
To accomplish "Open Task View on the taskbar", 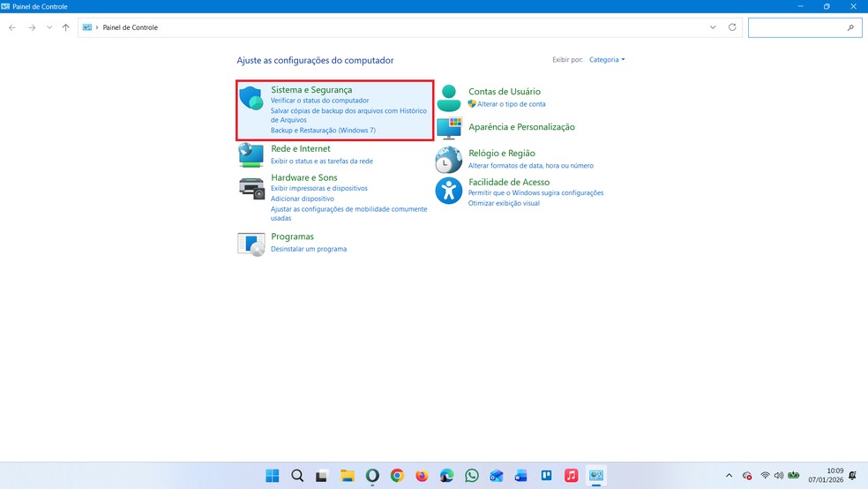I will [x=322, y=476].
